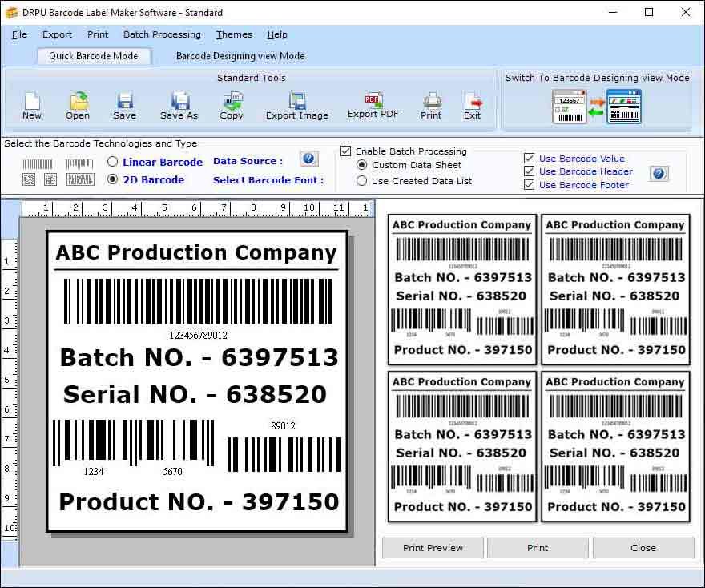Click the Data Matrix sample icon

(x=50, y=179)
